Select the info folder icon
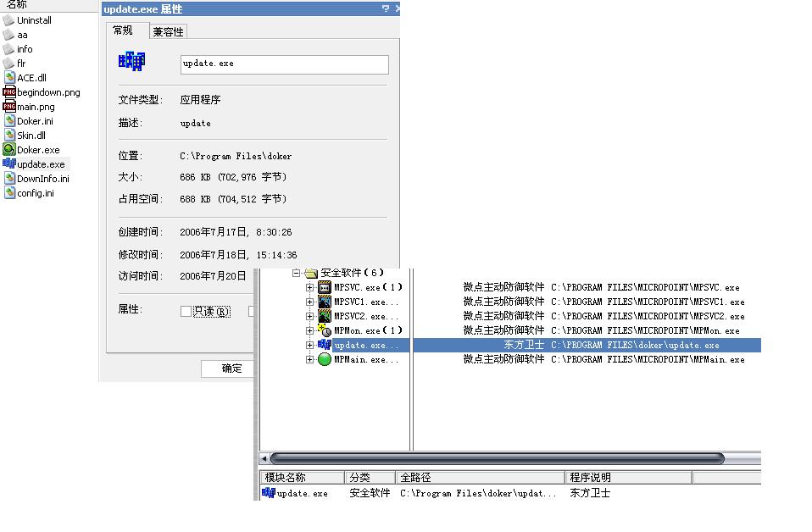 (x=8, y=49)
